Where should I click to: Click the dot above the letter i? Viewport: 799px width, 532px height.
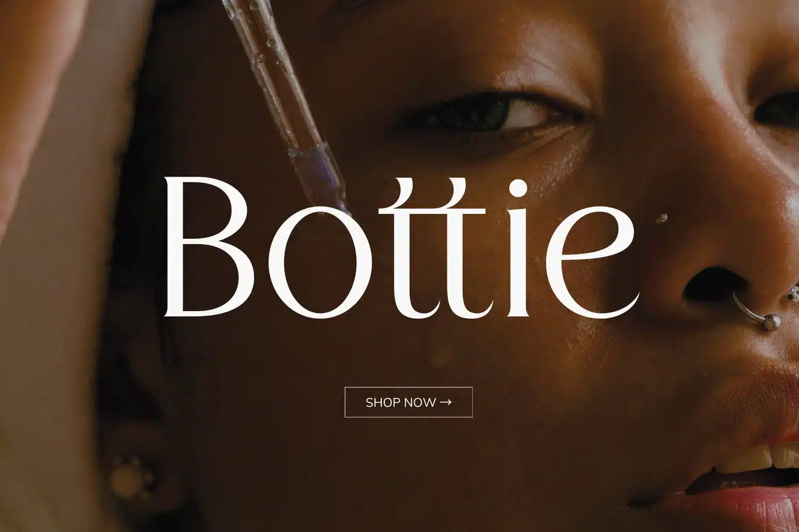517,189
